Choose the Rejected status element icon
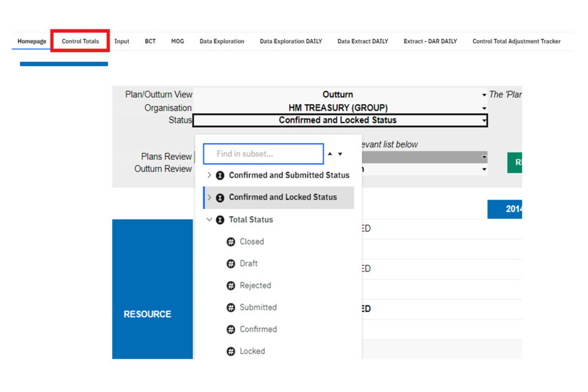Viewport: 588px width, 392px height. (x=231, y=285)
